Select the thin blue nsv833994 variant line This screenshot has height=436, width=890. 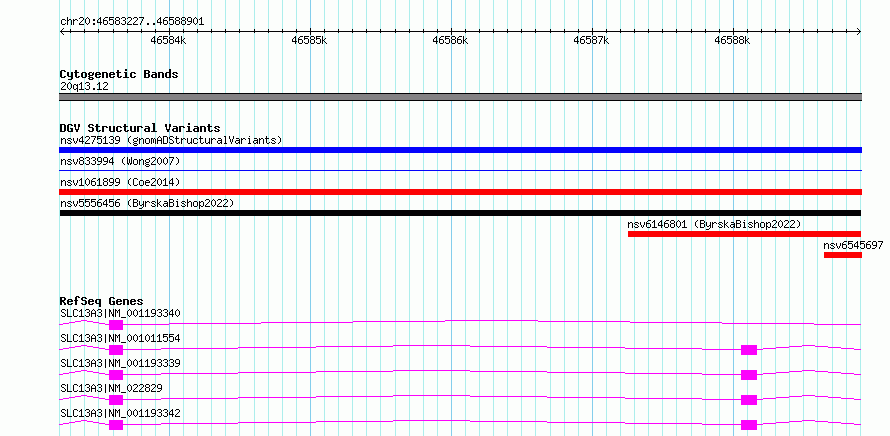tap(460, 170)
